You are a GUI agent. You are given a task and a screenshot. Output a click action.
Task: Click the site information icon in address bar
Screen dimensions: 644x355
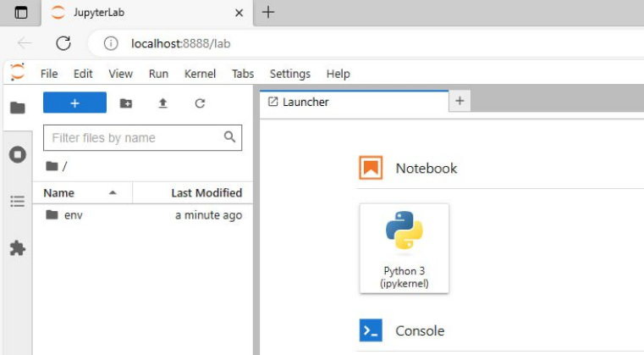[111, 43]
